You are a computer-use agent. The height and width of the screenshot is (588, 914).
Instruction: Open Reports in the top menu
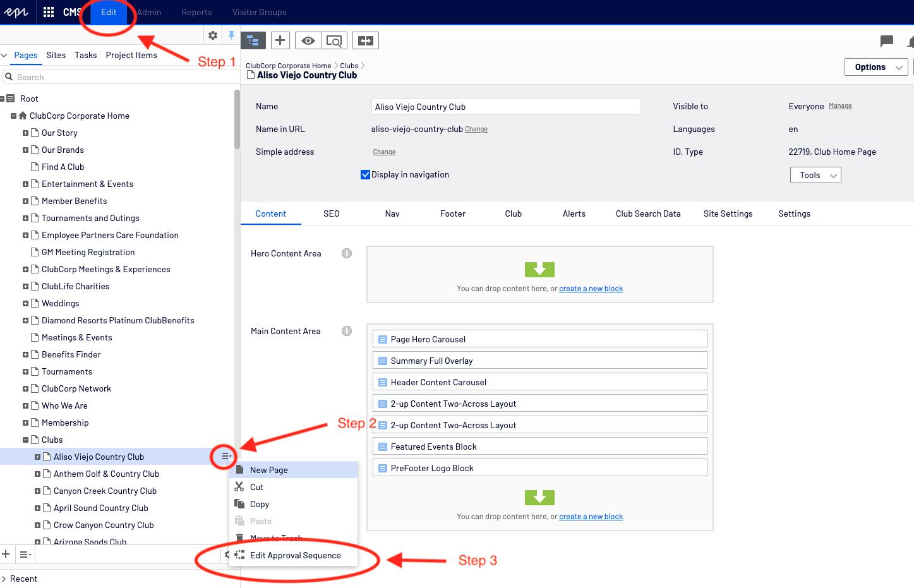click(196, 12)
